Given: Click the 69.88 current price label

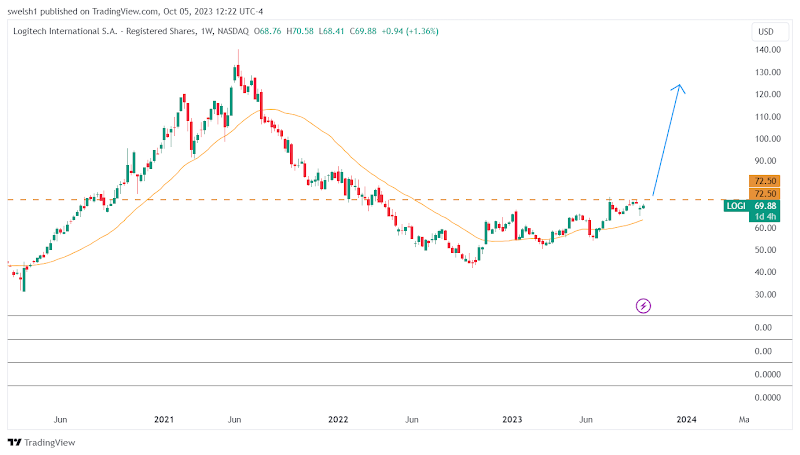Looking at the screenshot, I should click(764, 206).
